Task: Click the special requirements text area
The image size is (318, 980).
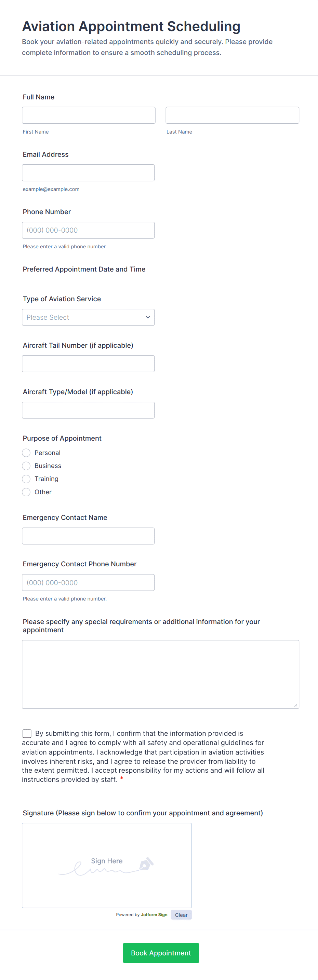Action: pyautogui.click(x=160, y=674)
